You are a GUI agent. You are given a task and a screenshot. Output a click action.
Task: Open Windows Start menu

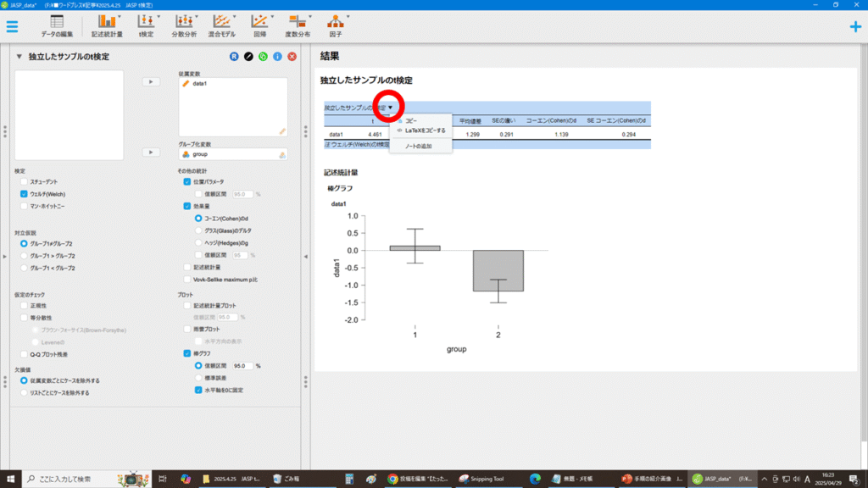[10, 480]
